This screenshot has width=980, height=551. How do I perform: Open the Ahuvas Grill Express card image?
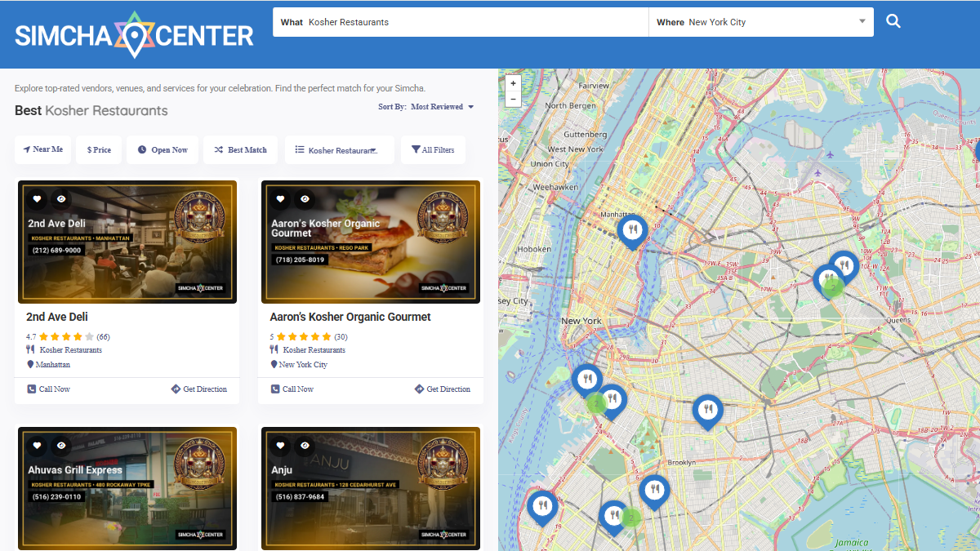click(127, 488)
